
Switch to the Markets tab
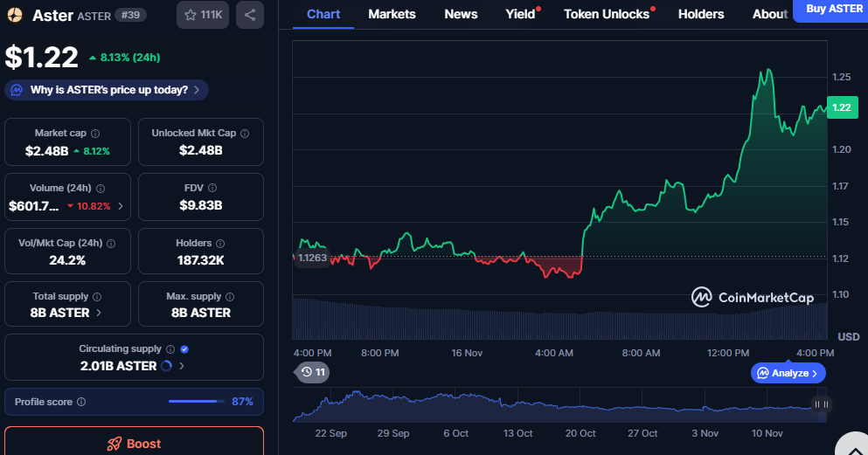point(392,14)
